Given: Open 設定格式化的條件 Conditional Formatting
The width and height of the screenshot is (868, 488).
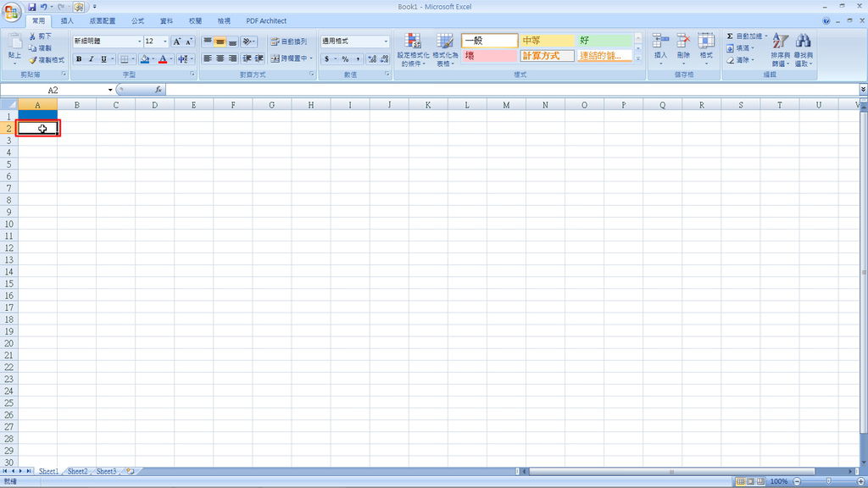Looking at the screenshot, I should click(x=413, y=50).
